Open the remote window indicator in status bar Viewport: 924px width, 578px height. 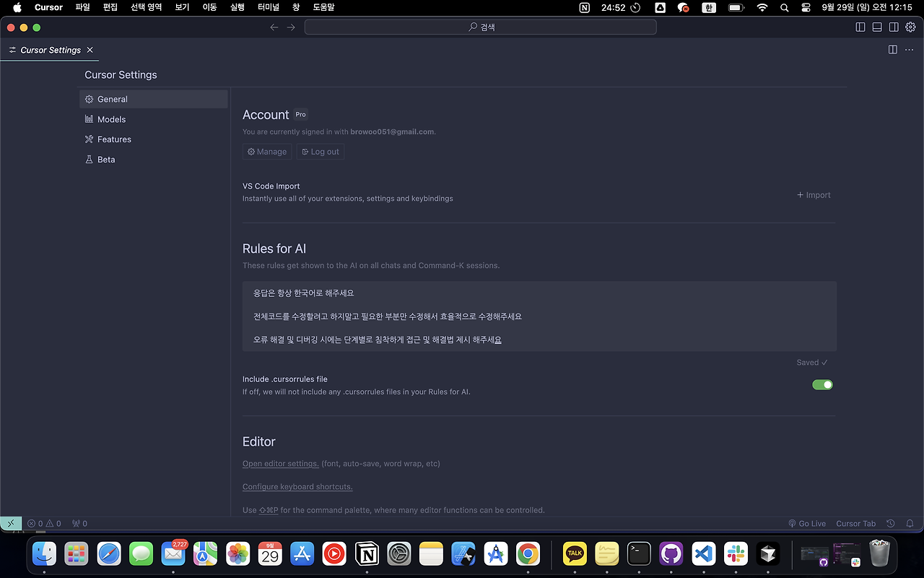click(11, 523)
